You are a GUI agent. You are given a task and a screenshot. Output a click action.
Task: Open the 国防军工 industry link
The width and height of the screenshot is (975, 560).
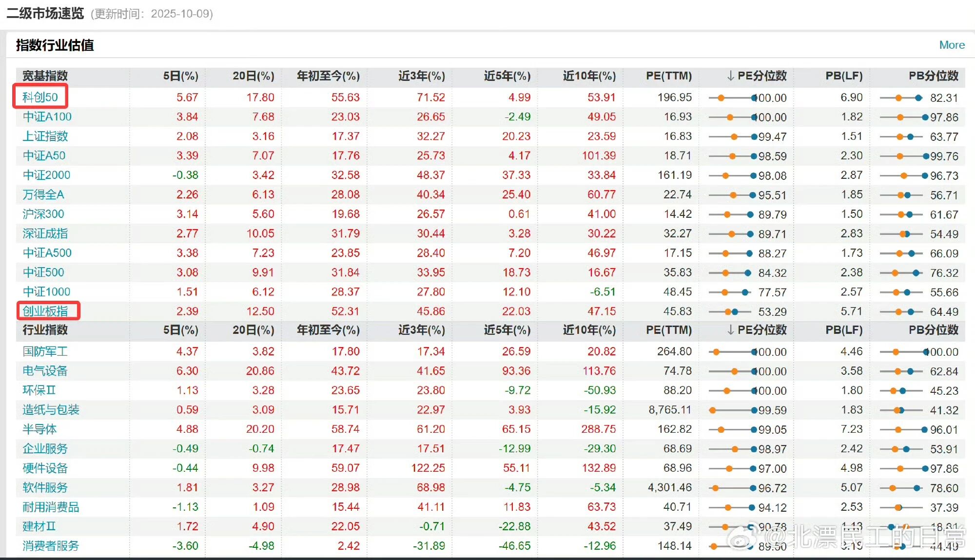tap(45, 351)
